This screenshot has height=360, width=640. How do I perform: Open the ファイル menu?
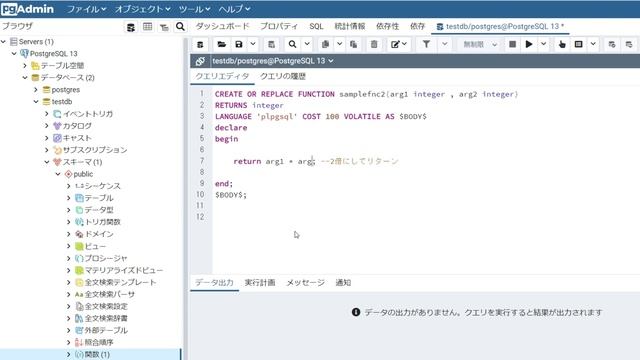pos(86,9)
